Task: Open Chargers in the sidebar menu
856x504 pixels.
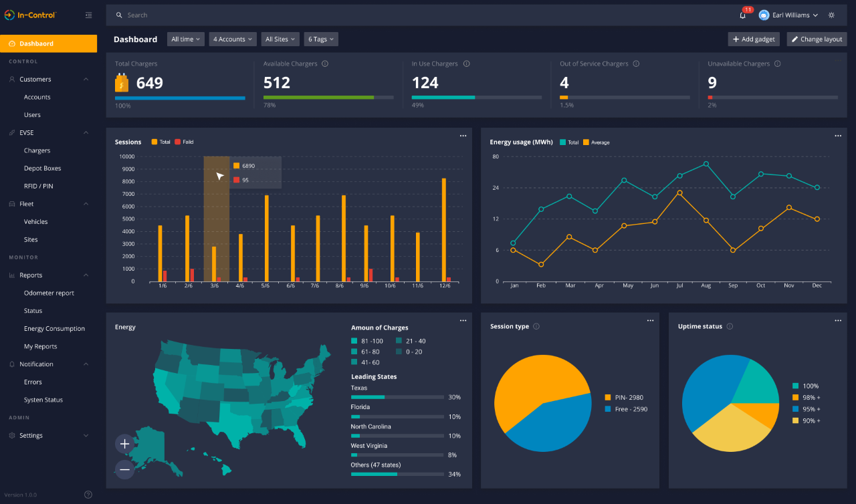Action: tap(37, 150)
